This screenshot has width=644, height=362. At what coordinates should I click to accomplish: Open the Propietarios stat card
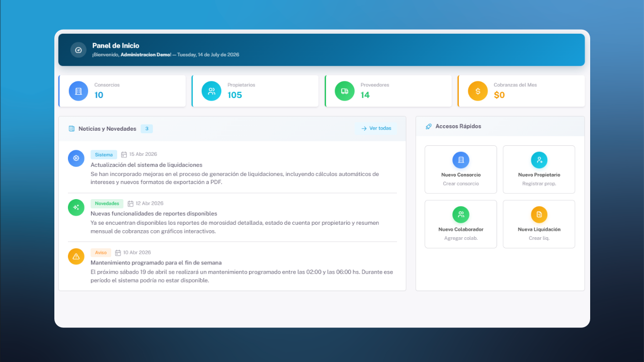tap(255, 91)
